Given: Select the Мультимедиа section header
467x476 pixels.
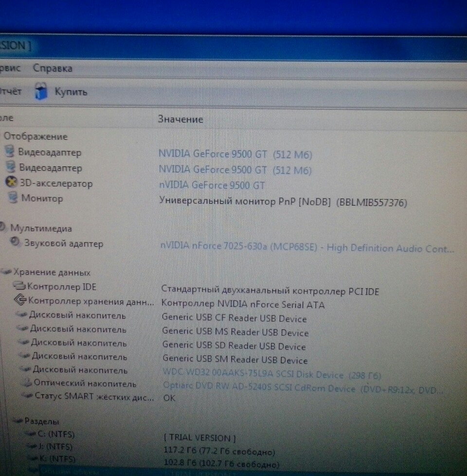Looking at the screenshot, I should pyautogui.click(x=41, y=229).
